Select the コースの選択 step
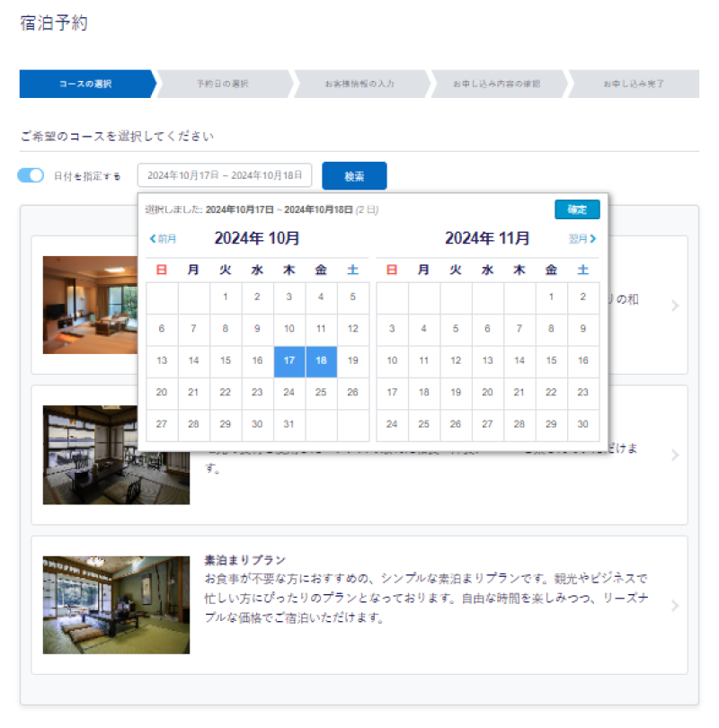 [85, 84]
